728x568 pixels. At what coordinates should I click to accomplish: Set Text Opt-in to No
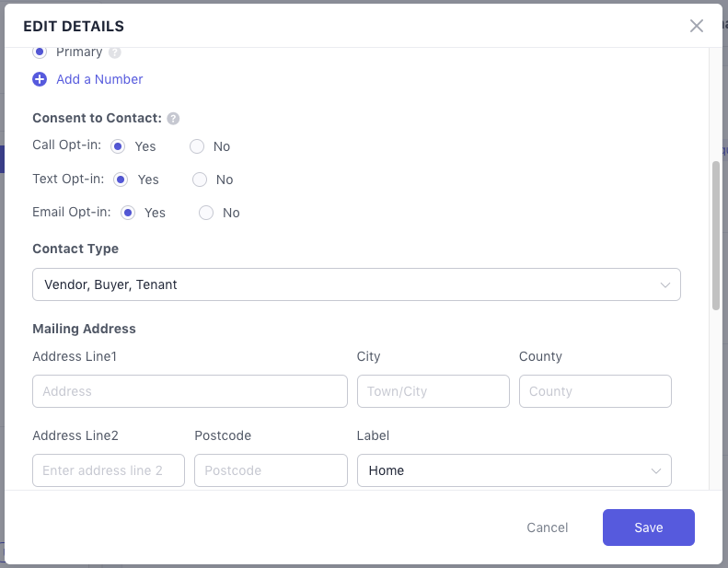[200, 180]
